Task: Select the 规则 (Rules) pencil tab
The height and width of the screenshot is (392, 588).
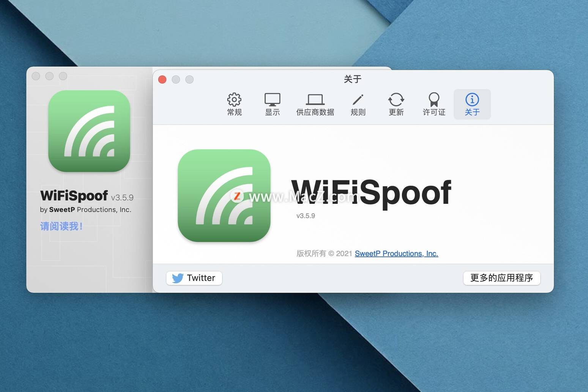Action: (358, 104)
